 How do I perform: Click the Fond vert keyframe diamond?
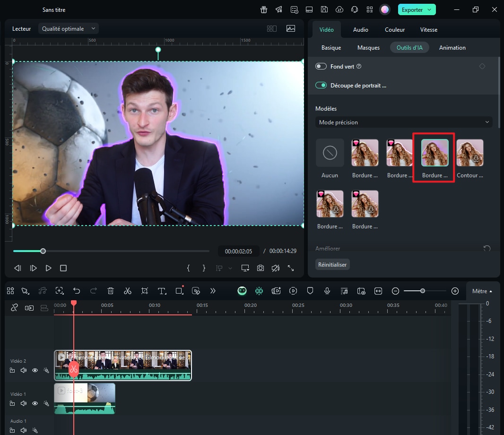tap(482, 66)
